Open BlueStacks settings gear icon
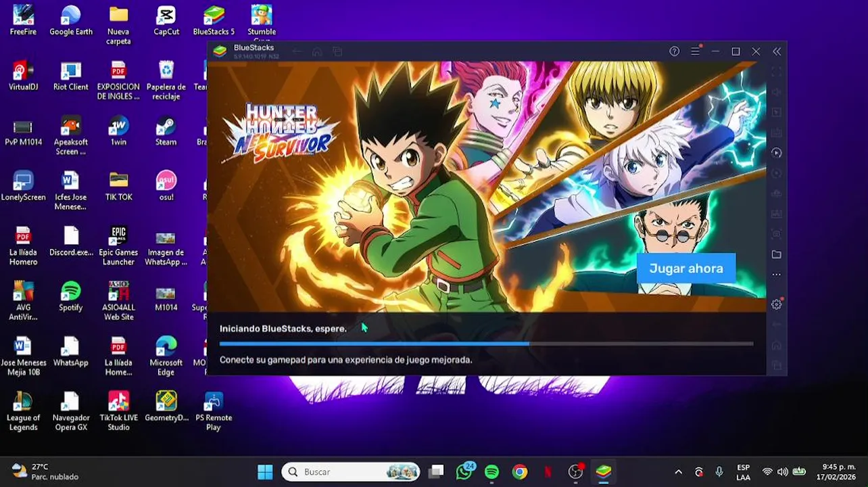The image size is (868, 487). point(776,304)
